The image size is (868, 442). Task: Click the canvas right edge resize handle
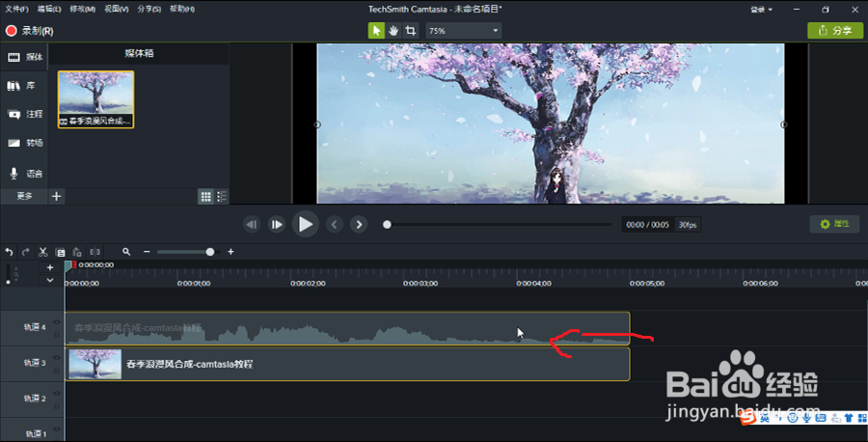tap(784, 124)
